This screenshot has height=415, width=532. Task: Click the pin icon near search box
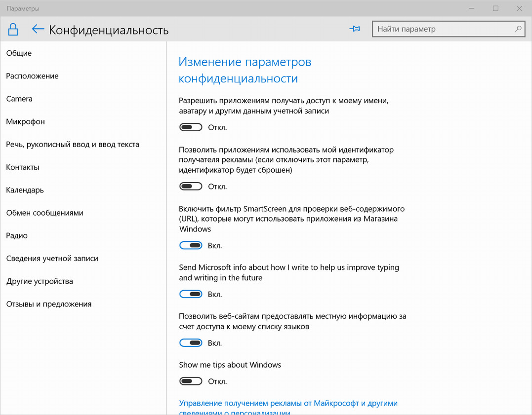(355, 29)
